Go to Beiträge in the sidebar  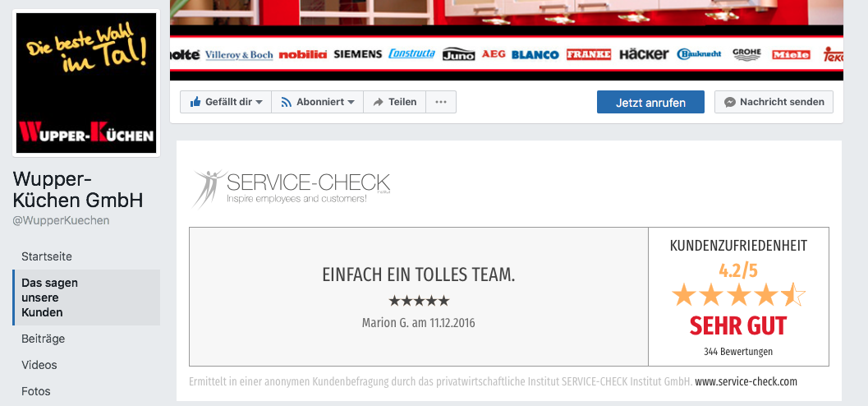point(43,339)
